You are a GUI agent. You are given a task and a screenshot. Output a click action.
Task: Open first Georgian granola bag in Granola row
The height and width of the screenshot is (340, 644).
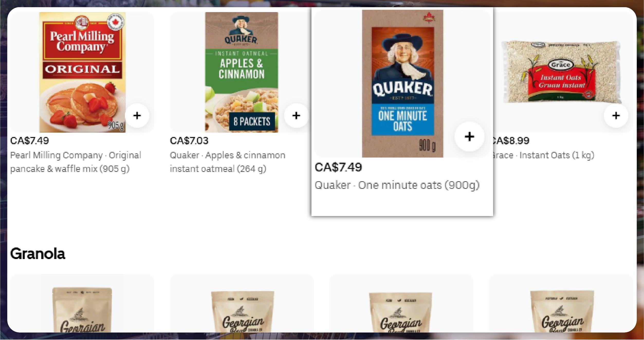(x=82, y=310)
